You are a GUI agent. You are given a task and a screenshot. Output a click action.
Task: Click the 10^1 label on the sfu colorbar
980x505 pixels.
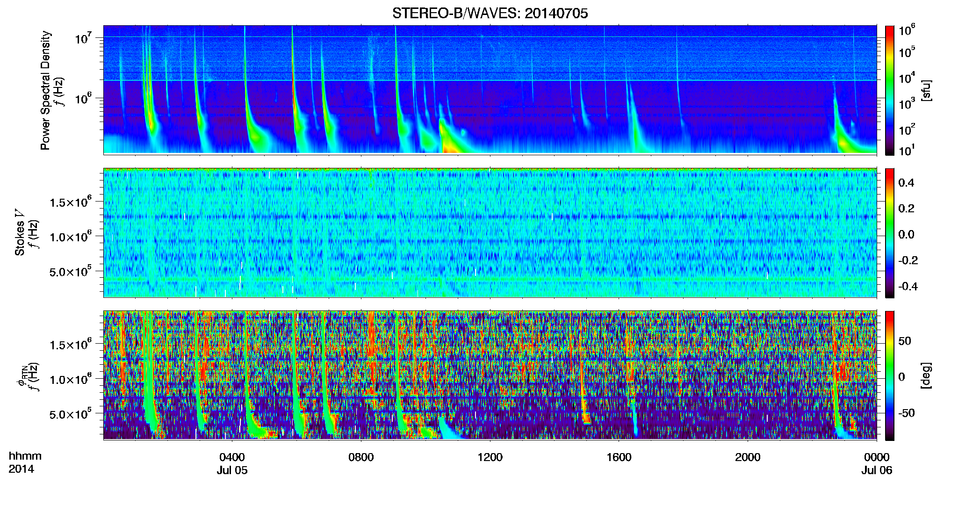(x=907, y=151)
